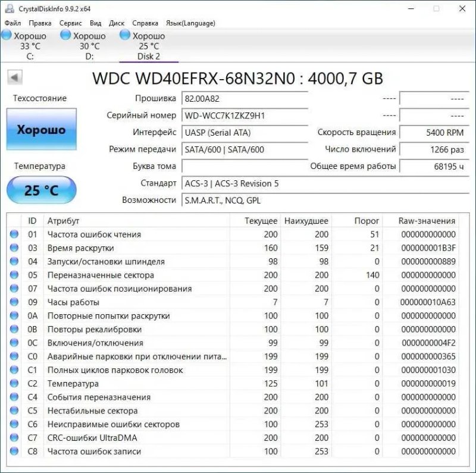Viewport: 476px width, 473px height.
Task: Click the previous disk arrow button
Action: click(14, 77)
